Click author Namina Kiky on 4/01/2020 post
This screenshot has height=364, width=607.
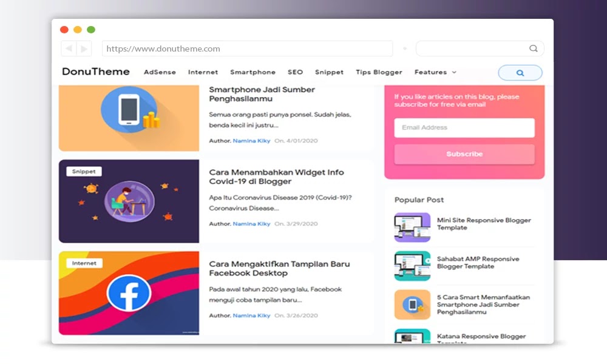pyautogui.click(x=251, y=141)
